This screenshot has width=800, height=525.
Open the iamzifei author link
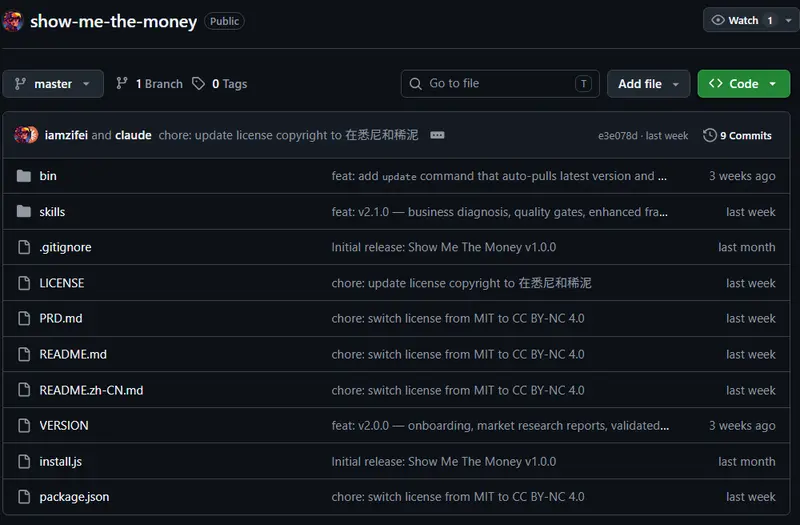click(x=66, y=135)
